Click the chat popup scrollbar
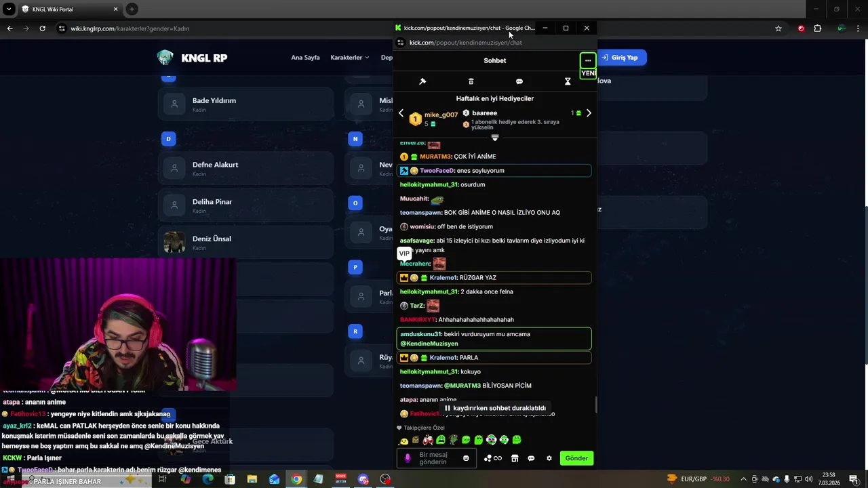This screenshot has width=868, height=488. point(596,404)
